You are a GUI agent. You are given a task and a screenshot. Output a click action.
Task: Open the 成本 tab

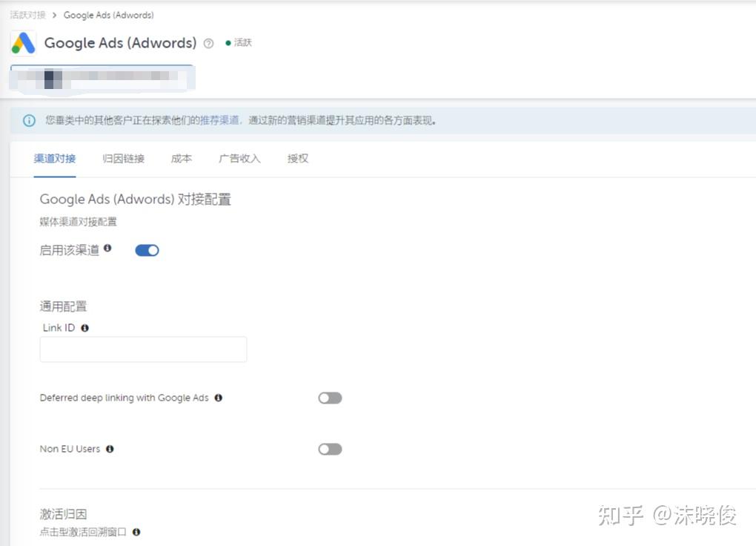[x=182, y=158]
